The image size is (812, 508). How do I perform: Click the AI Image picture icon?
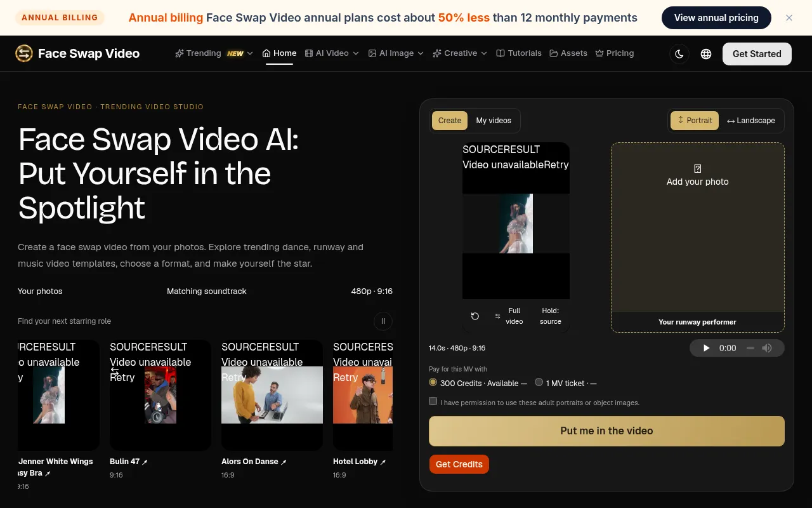tap(372, 53)
